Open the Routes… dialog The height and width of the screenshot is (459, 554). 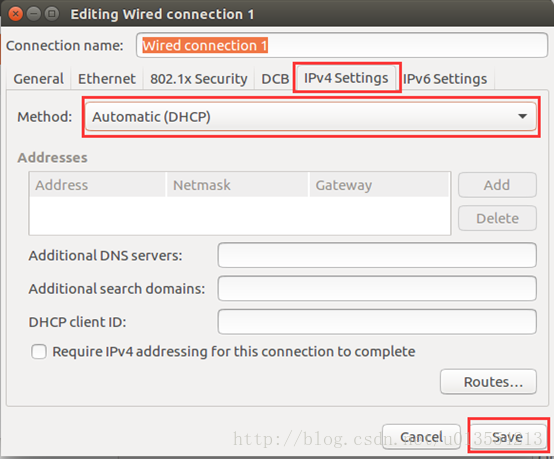(488, 382)
